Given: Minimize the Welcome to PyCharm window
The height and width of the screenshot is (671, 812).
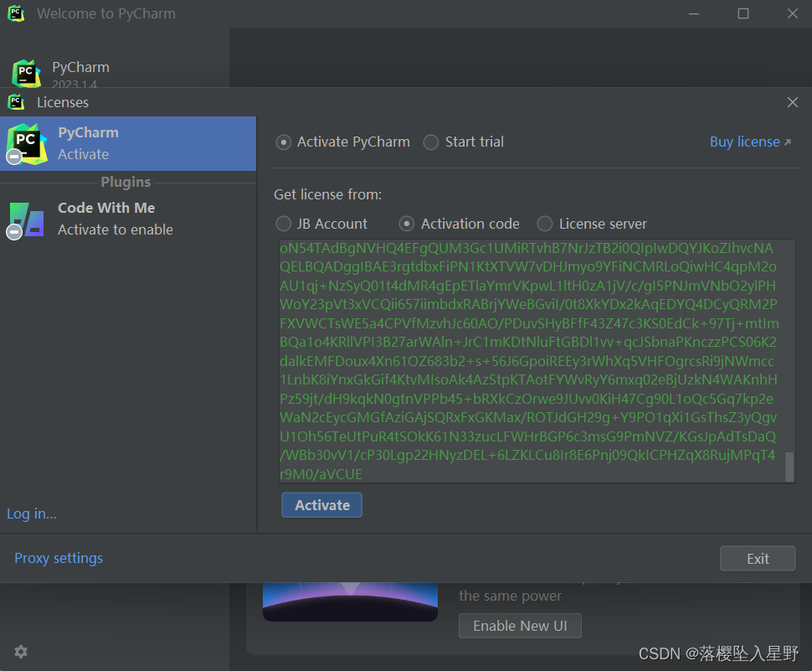Looking at the screenshot, I should 694,13.
